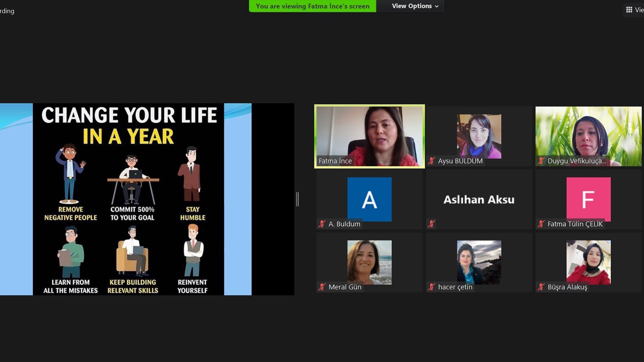Click the 'Meral Gün' name label
The image size is (644, 362).
tap(345, 287)
